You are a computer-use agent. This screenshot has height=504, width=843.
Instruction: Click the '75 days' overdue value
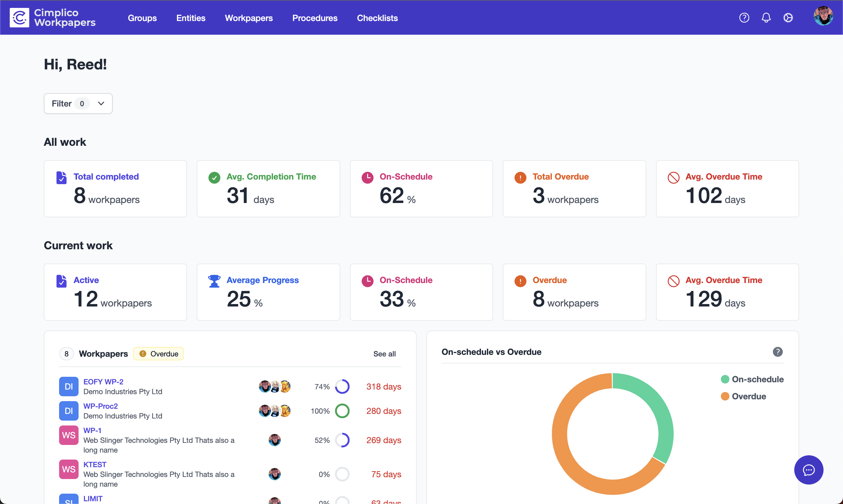386,474
